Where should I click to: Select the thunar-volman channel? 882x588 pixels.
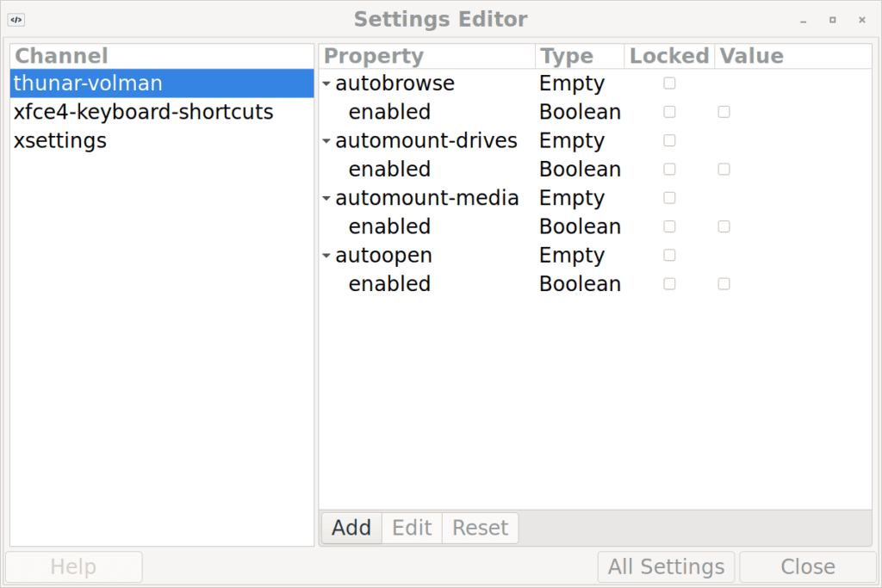(88, 84)
